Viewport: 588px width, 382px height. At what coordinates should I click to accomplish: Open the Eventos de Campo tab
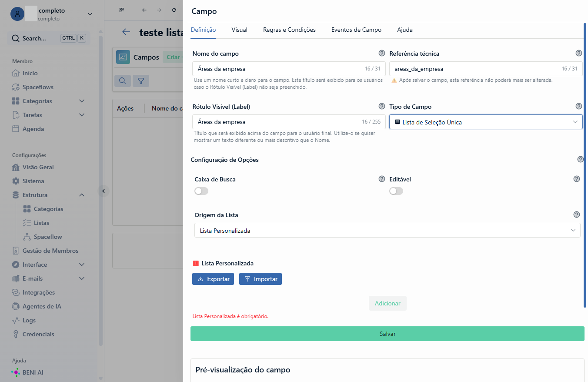point(356,30)
